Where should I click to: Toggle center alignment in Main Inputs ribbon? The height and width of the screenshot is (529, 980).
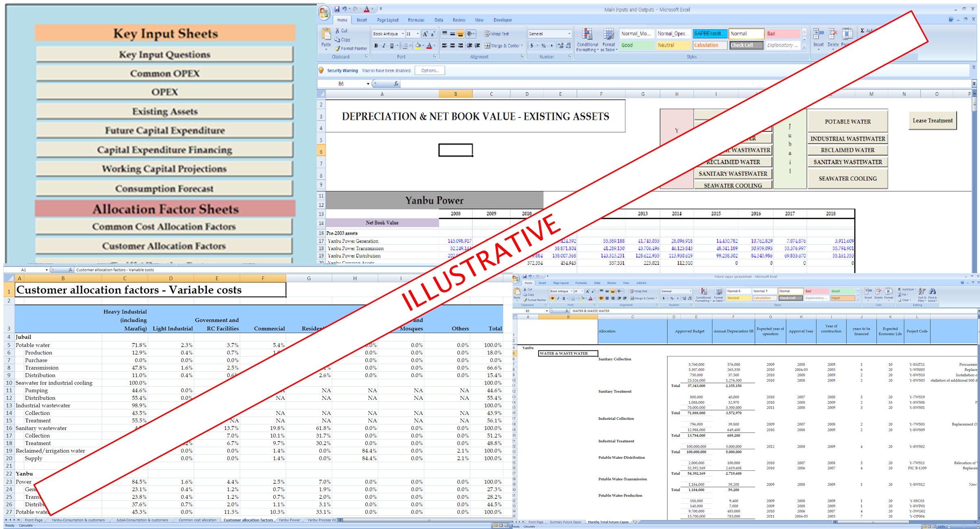pyautogui.click(x=452, y=46)
